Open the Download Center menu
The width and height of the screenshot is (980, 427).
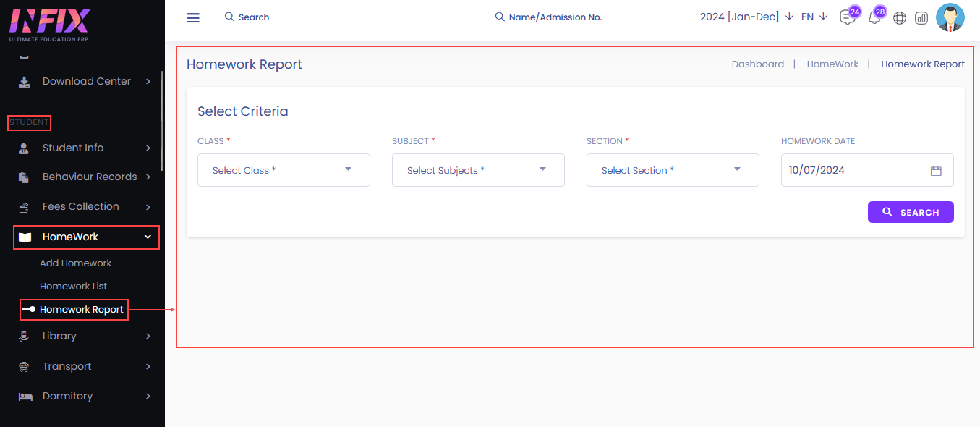85,82
